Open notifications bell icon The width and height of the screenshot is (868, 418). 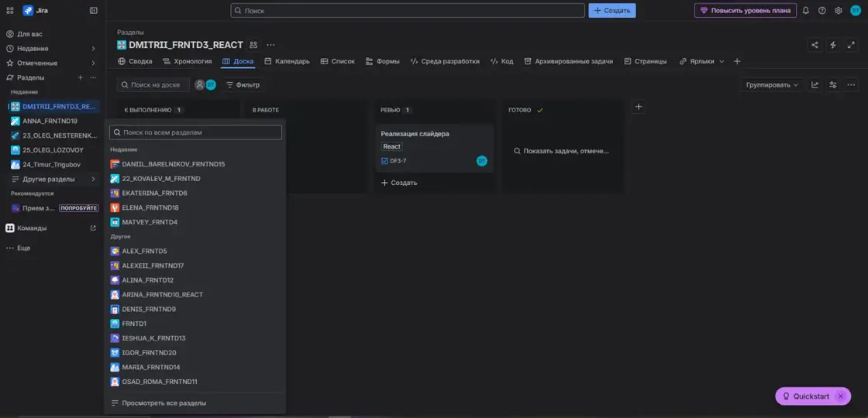(x=805, y=11)
